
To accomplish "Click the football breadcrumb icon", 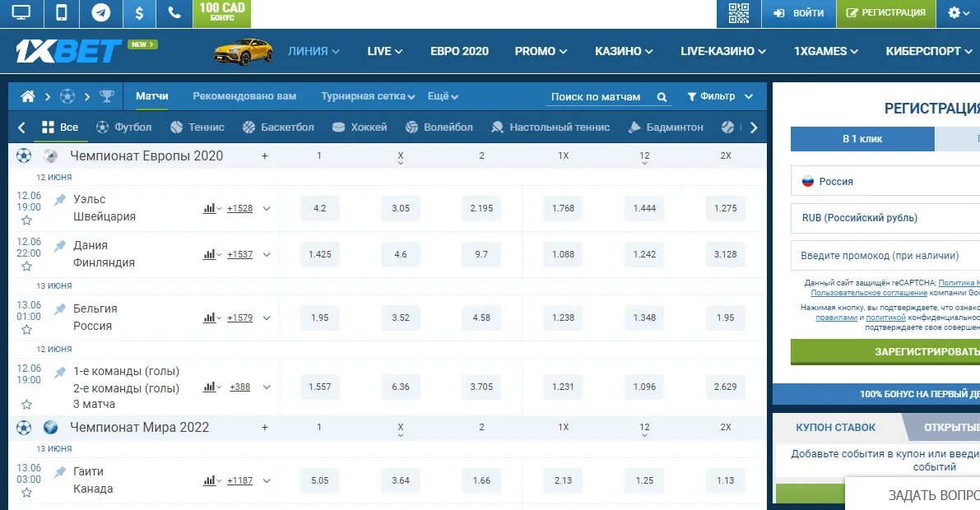I will click(67, 96).
